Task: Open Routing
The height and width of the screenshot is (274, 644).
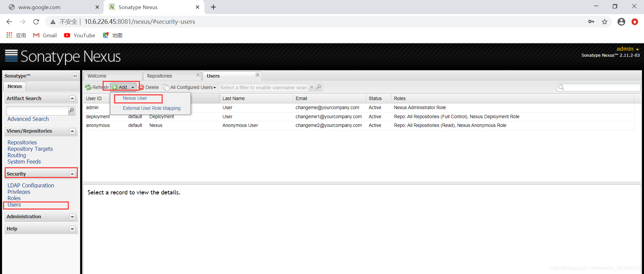Action: pos(17,155)
